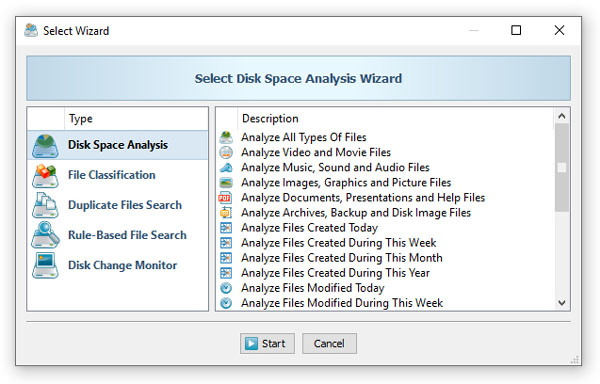Click the Rule-Based File Search magnifier icon
Screen dimensions: 600x384
(x=46, y=235)
